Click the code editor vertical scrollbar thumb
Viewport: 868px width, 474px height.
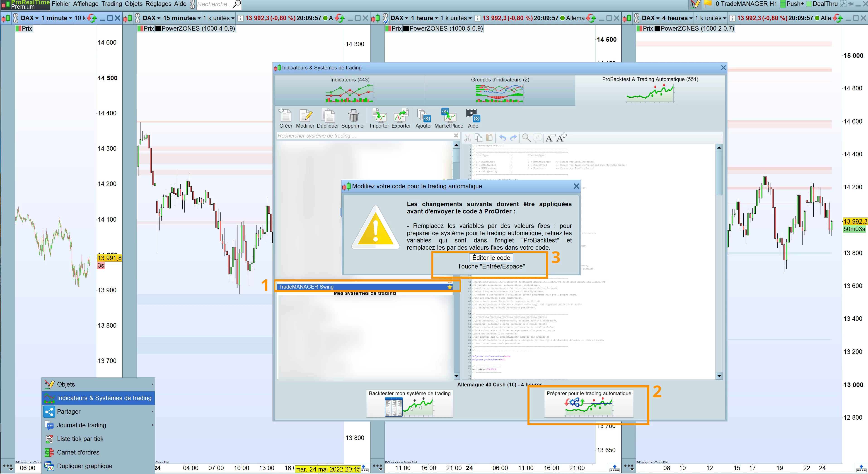[719, 174]
